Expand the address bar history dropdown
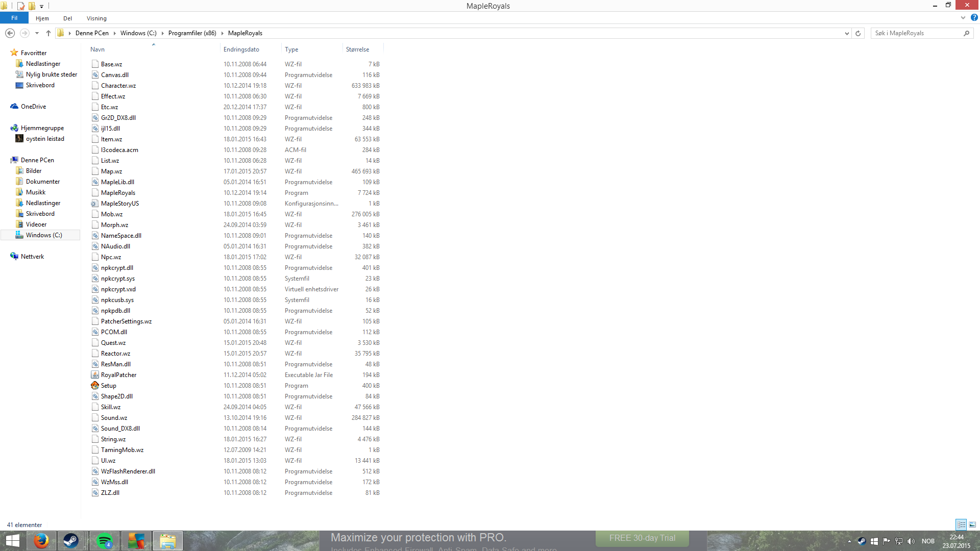 [847, 33]
